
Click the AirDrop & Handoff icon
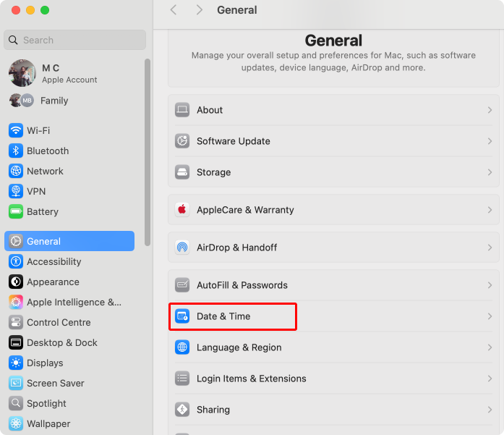[182, 248]
